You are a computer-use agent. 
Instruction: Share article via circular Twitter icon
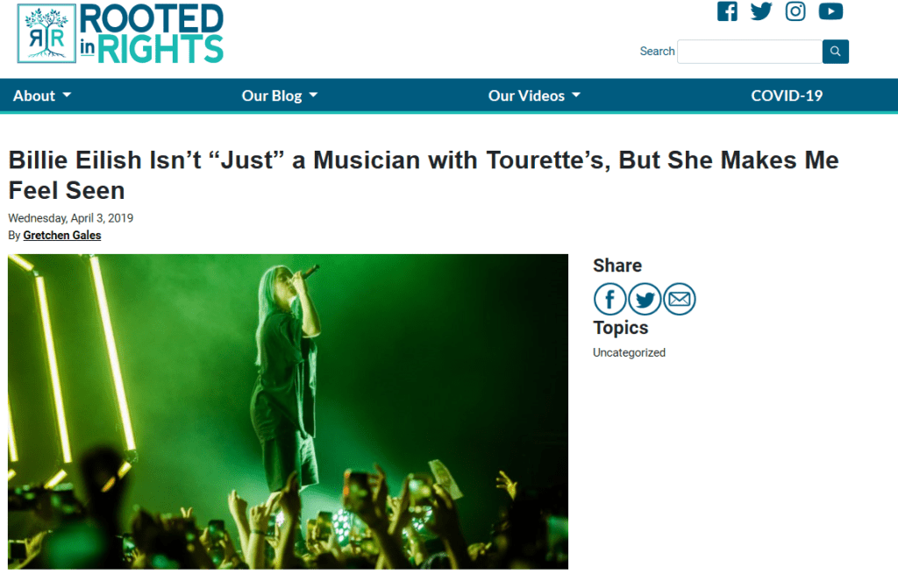(x=645, y=299)
